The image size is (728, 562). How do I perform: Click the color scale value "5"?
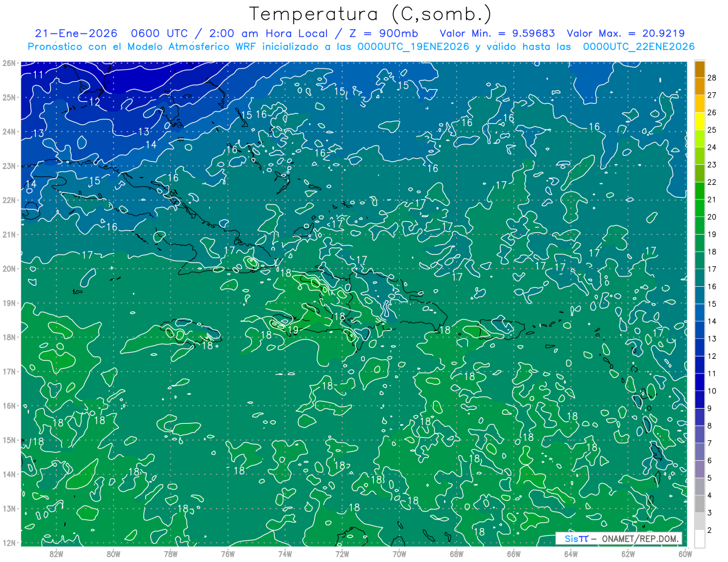click(710, 478)
